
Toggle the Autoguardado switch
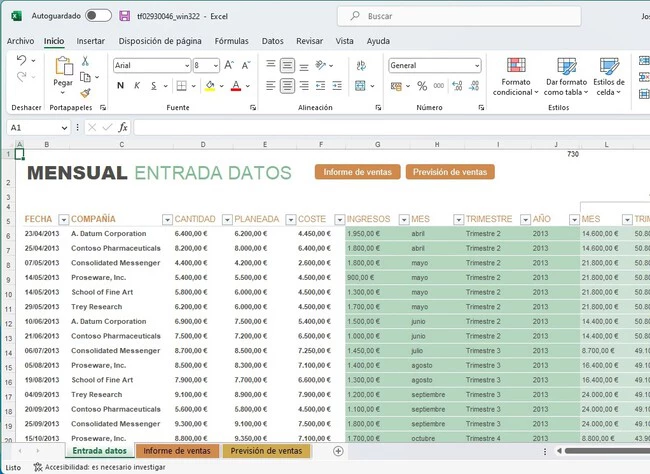pyautogui.click(x=98, y=16)
